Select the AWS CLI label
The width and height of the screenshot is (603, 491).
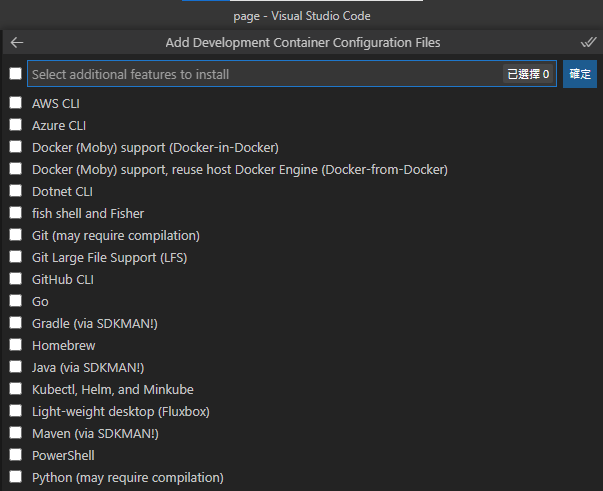tap(56, 103)
